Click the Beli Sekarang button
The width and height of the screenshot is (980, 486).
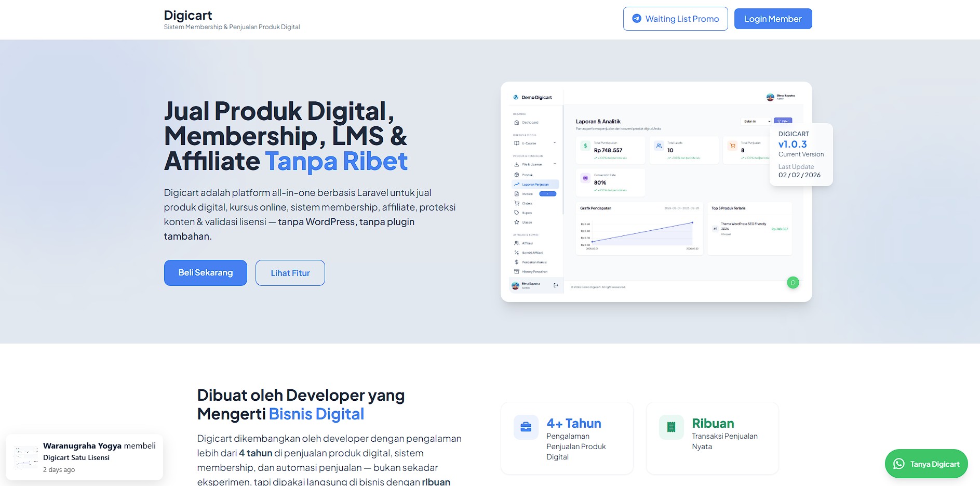205,272
